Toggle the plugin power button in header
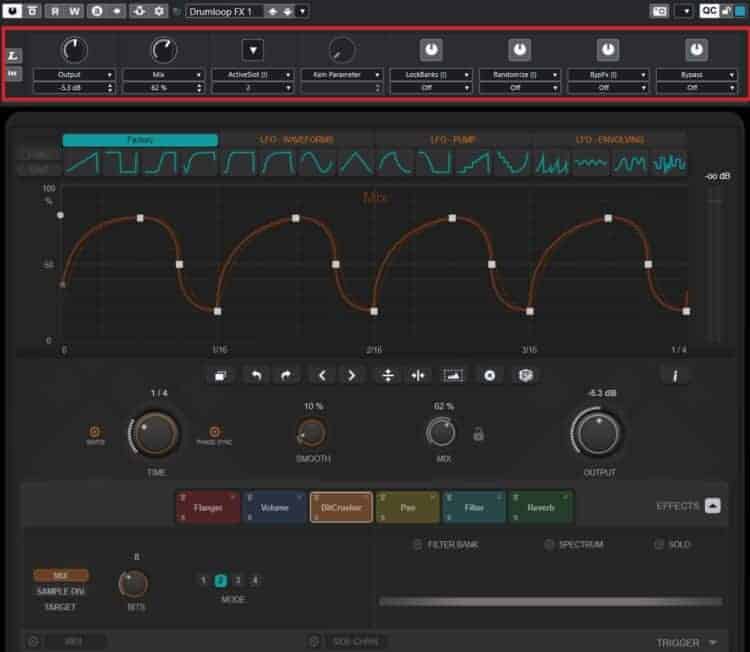This screenshot has height=652, width=750. tap(12, 11)
